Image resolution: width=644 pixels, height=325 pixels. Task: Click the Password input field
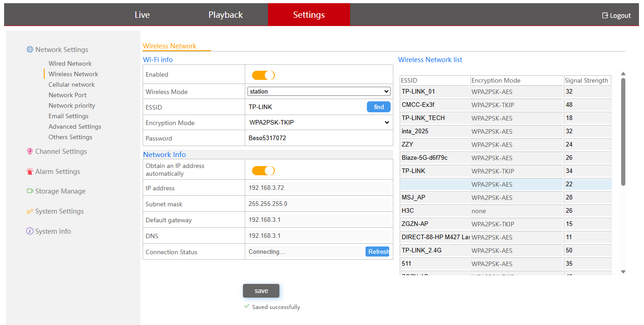click(319, 138)
